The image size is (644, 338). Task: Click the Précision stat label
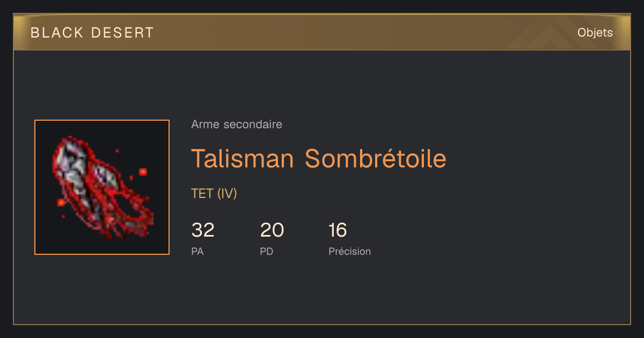pyautogui.click(x=350, y=251)
